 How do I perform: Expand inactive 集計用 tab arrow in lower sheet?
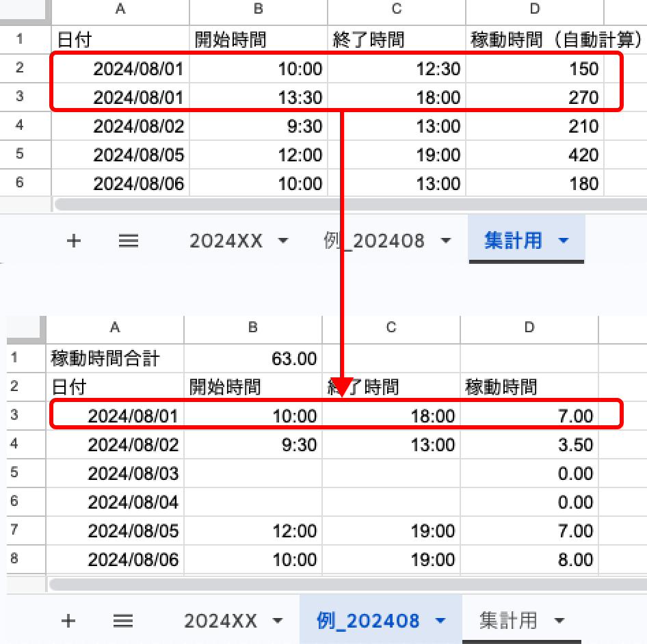559,621
